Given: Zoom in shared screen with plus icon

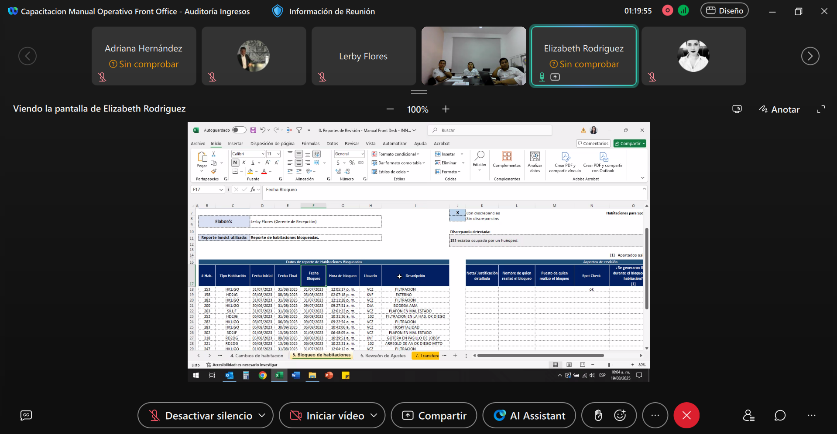Looking at the screenshot, I should click(x=446, y=109).
